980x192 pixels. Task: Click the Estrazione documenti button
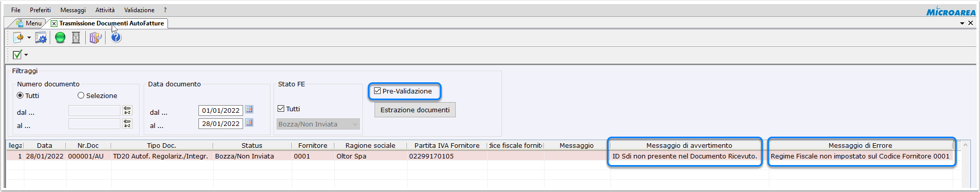415,110
